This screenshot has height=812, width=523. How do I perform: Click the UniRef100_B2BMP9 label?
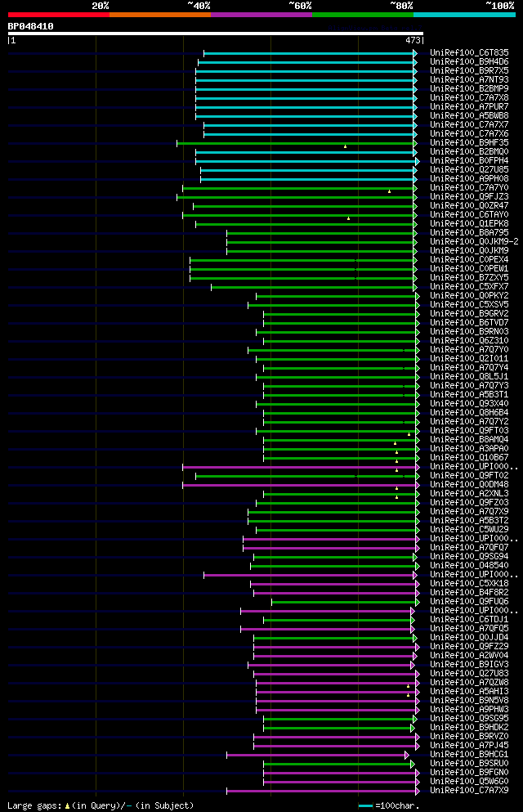click(469, 88)
